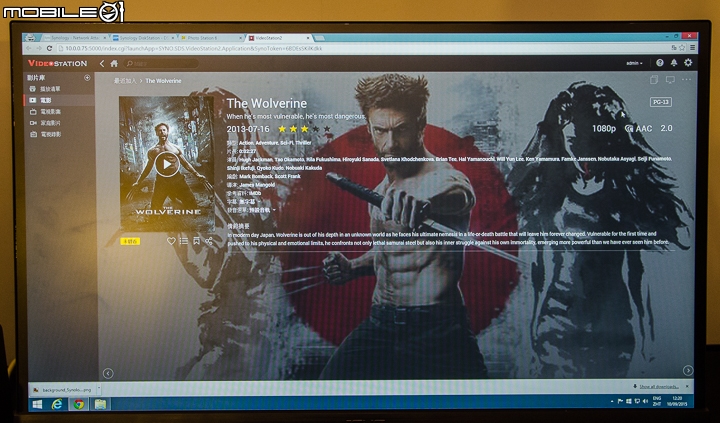
Task: Click the heart favorite icon
Action: [171, 241]
